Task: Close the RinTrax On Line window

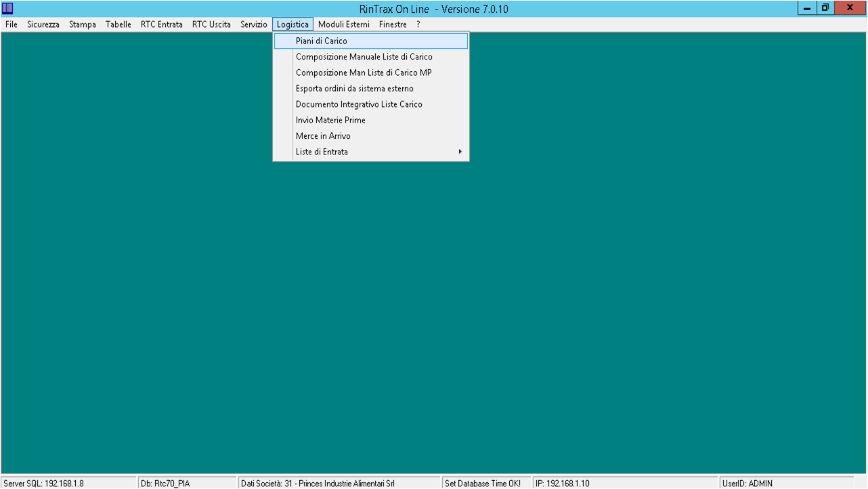Action: pyautogui.click(x=850, y=8)
